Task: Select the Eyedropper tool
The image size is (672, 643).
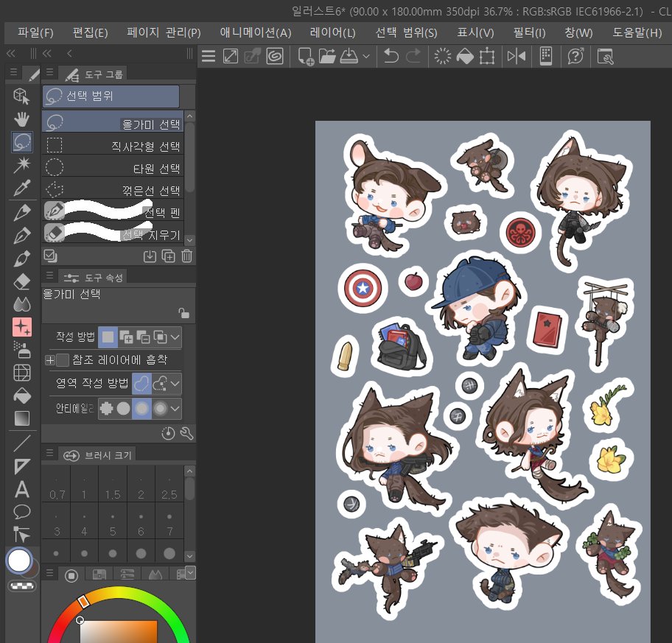Action: click(x=21, y=187)
